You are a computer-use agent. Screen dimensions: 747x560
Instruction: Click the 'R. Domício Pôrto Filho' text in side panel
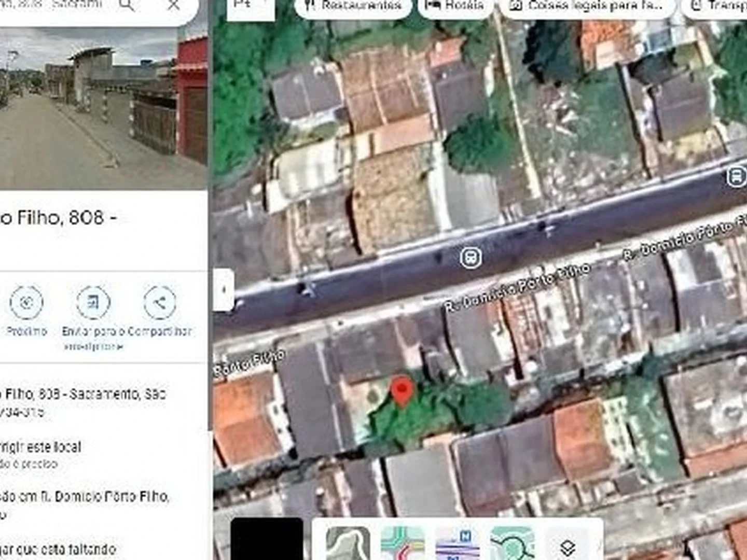click(x=104, y=497)
